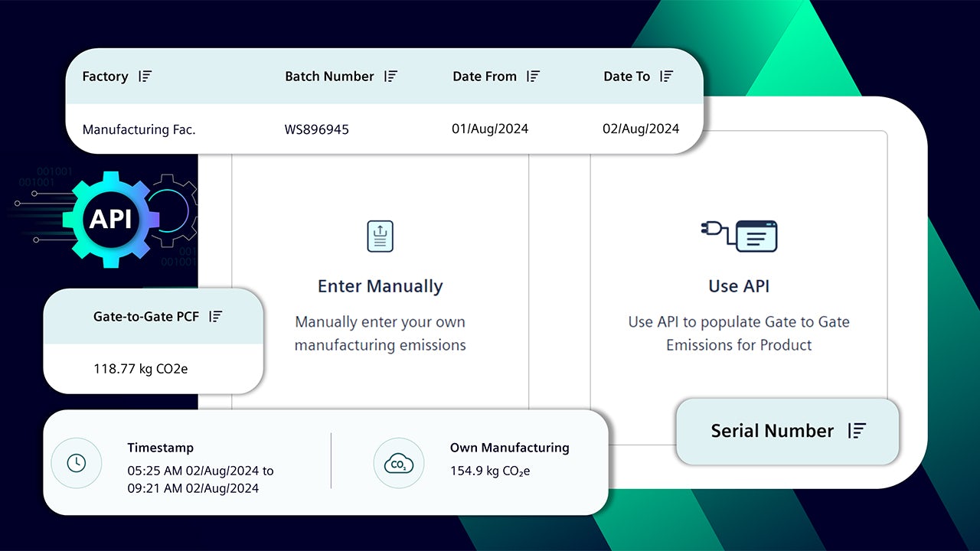Click the batch number WS896945 entry
This screenshot has width=980, height=551.
316,129
